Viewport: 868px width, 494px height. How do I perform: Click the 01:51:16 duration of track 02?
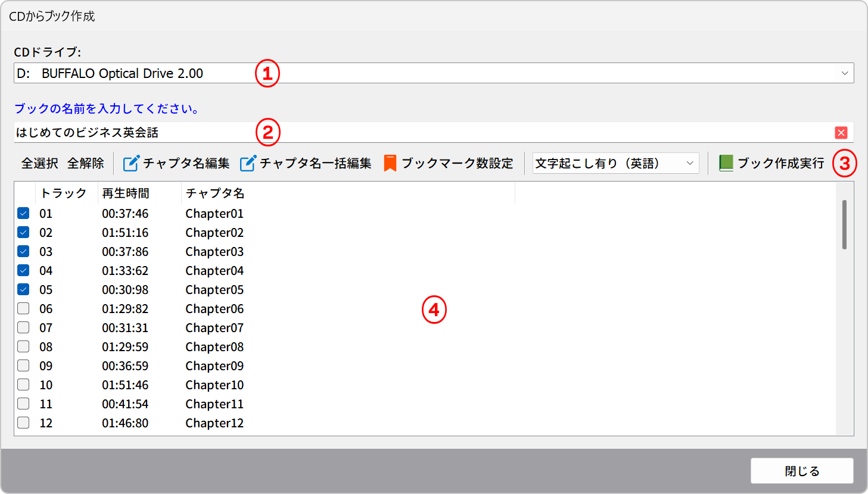click(x=125, y=232)
